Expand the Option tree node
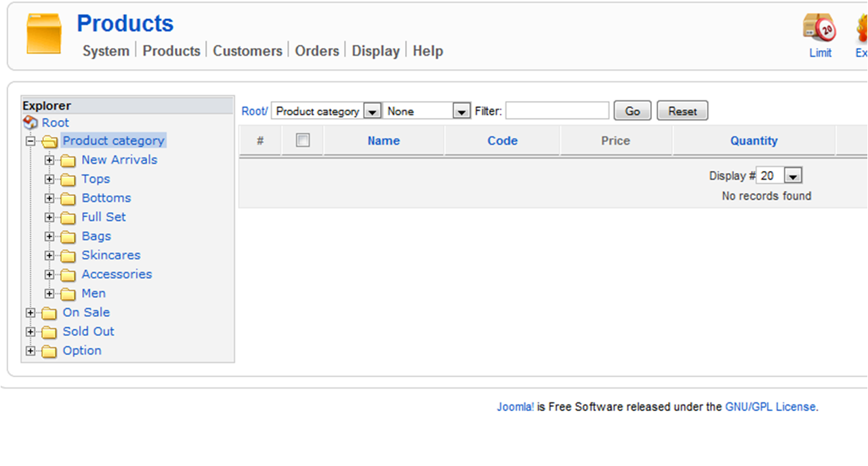This screenshot has width=868, height=466. (30, 351)
